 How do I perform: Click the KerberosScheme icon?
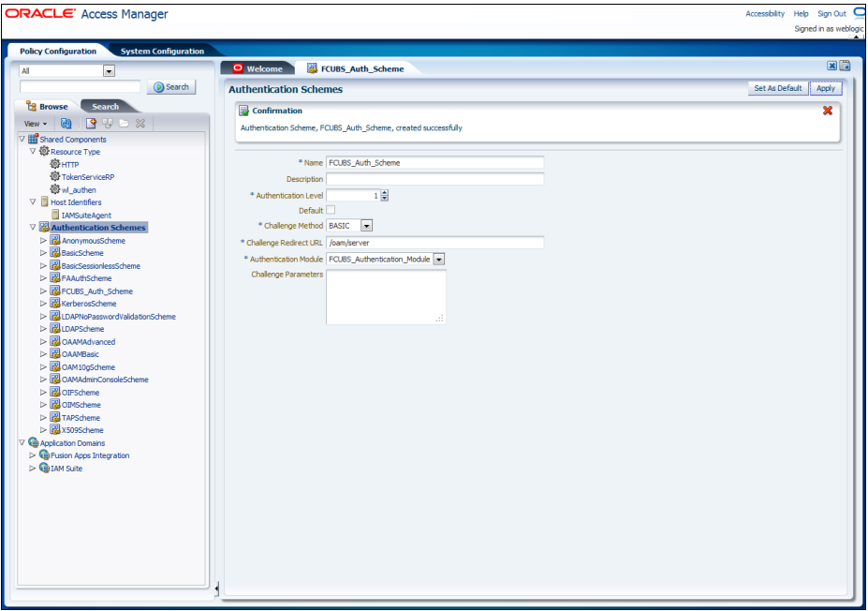pyautogui.click(x=55, y=303)
